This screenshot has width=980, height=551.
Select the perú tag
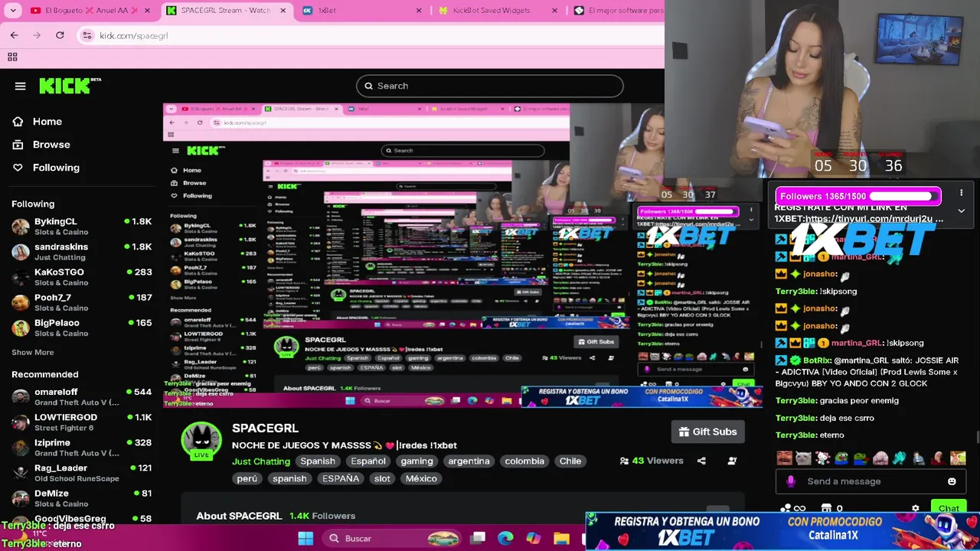(x=247, y=479)
